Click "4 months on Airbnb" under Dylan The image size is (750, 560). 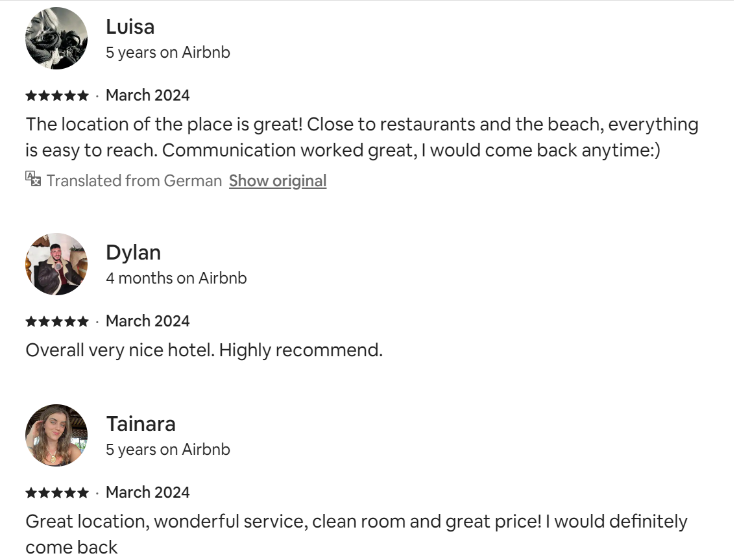[176, 278]
